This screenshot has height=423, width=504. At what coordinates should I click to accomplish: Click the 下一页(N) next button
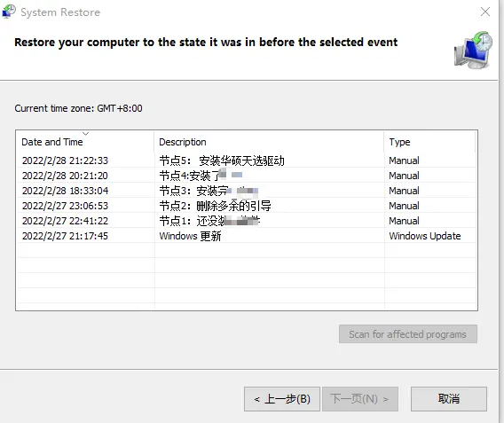coord(360,399)
